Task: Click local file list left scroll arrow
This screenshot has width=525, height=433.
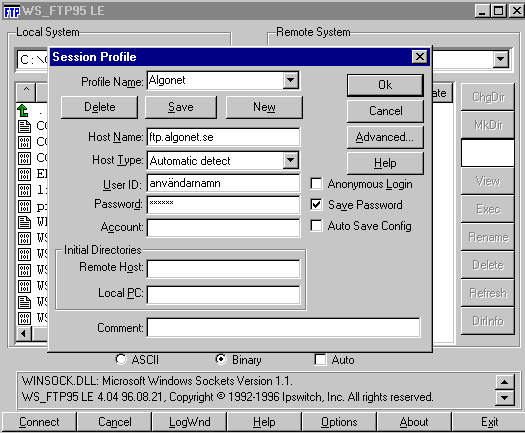Action: tap(23, 334)
